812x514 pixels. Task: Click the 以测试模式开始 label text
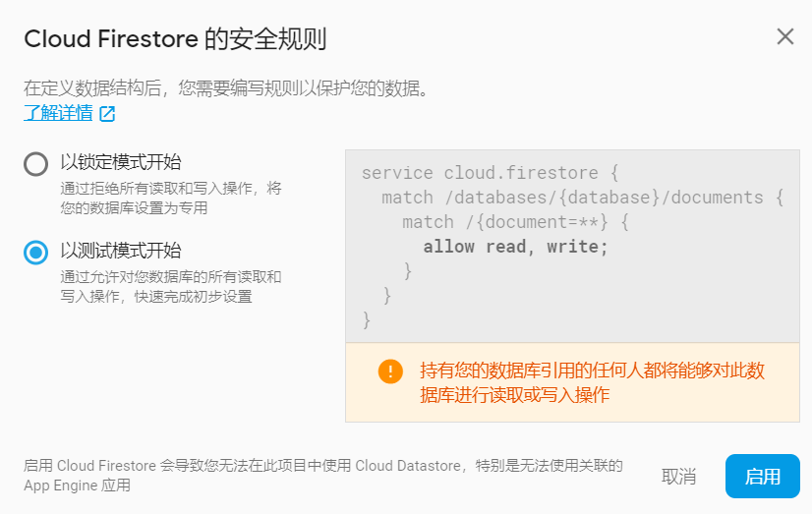tap(121, 251)
